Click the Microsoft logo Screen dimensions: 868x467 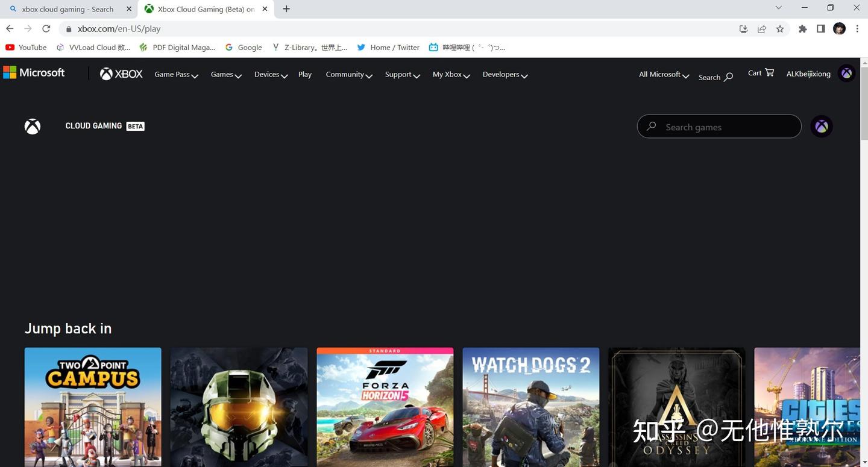coord(34,73)
